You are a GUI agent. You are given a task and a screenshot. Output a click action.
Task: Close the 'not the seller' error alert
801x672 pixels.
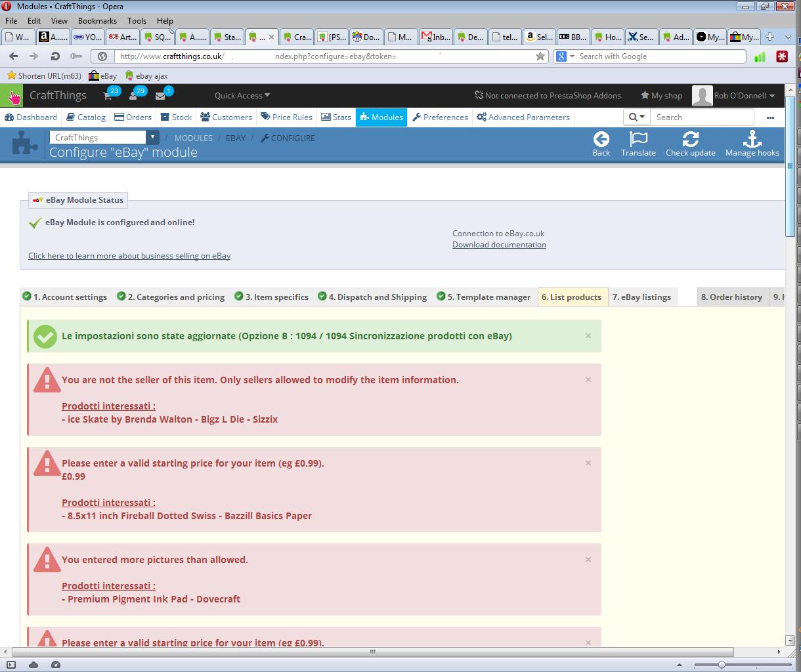588,379
